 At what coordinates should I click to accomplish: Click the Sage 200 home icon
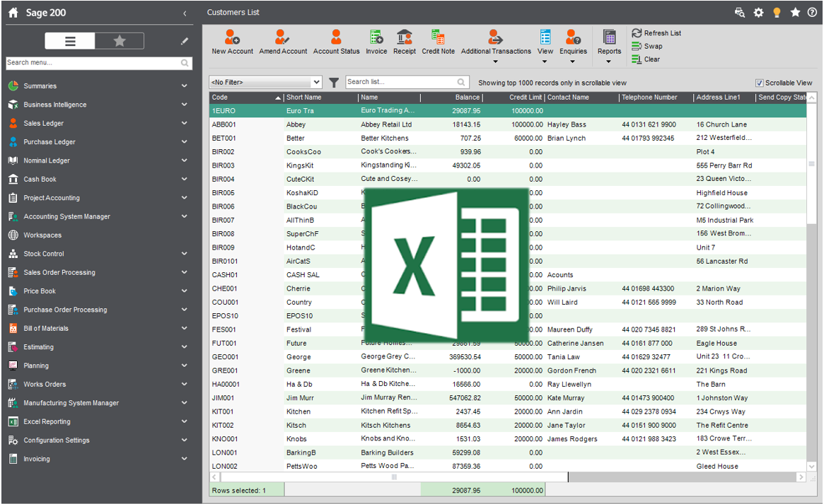[13, 13]
